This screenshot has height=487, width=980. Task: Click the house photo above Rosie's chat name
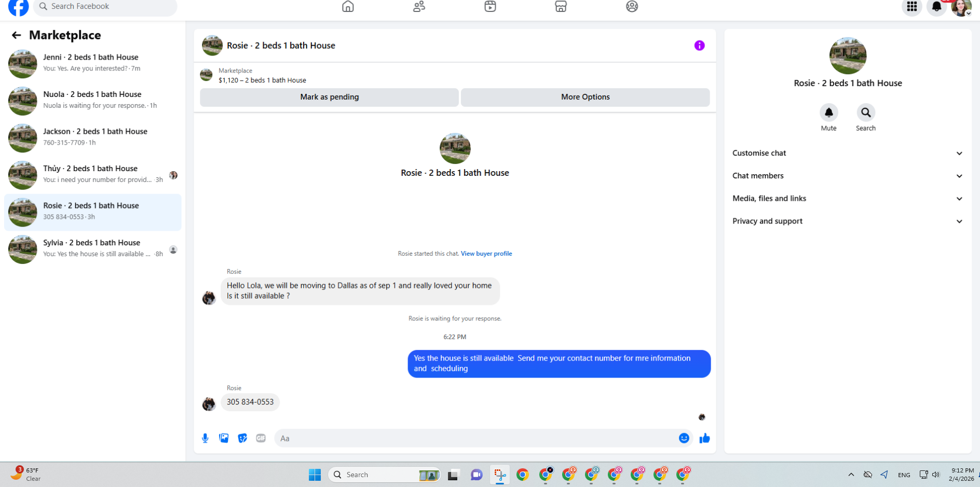(x=455, y=148)
